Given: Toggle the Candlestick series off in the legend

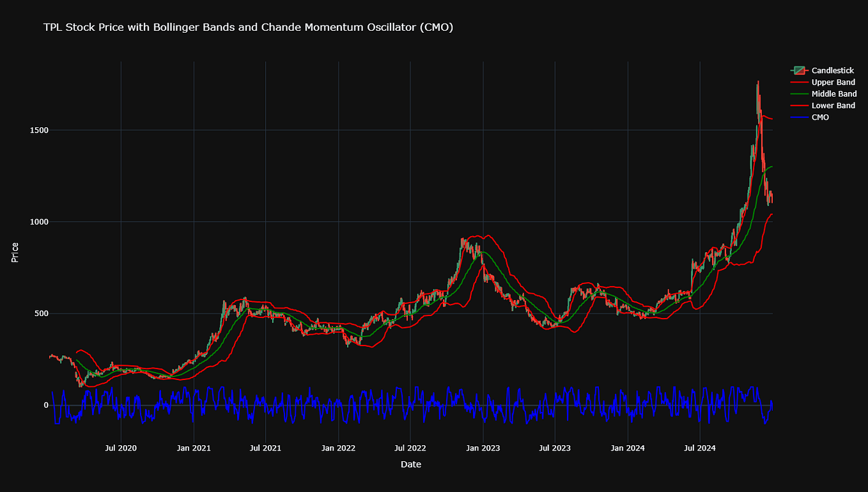Looking at the screenshot, I should pos(832,70).
